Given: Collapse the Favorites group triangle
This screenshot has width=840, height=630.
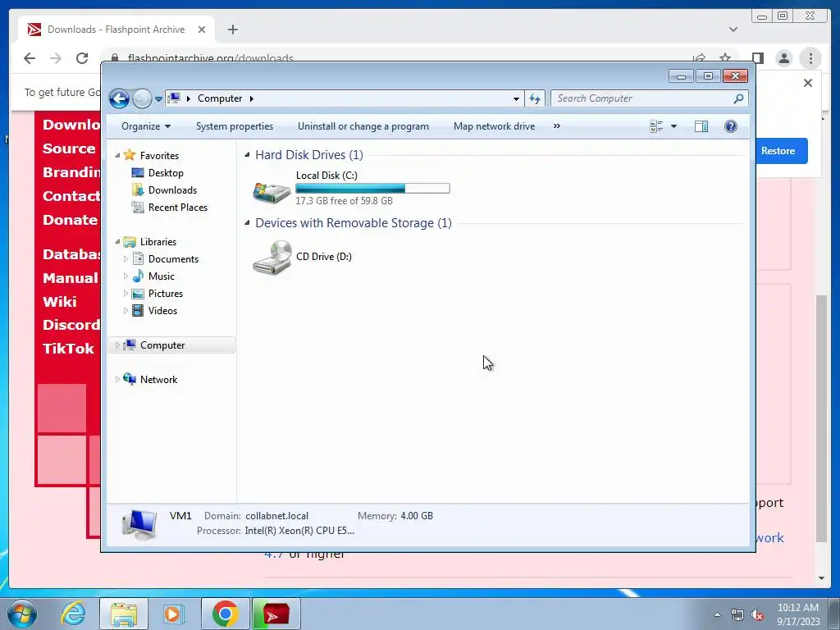Looking at the screenshot, I should pos(117,155).
